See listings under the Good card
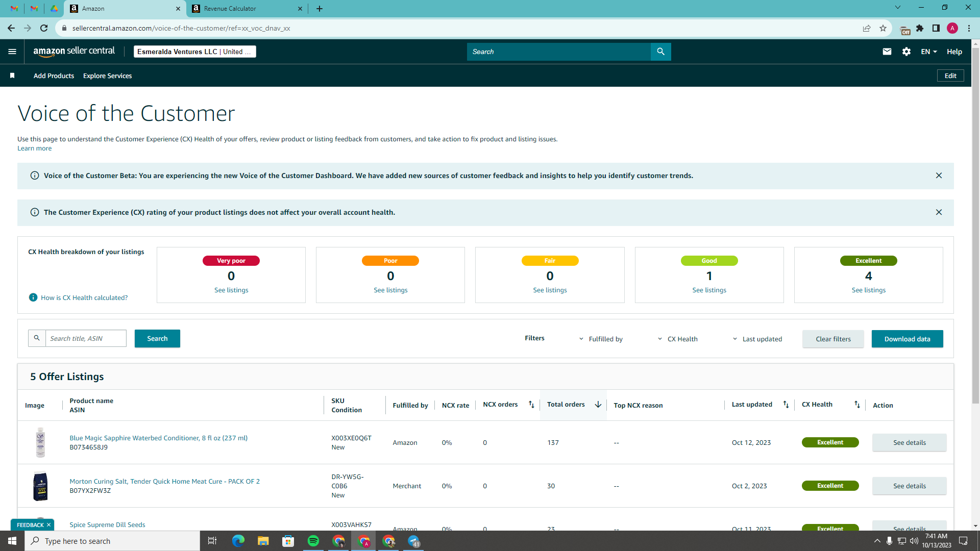Image resolution: width=980 pixels, height=551 pixels. (x=709, y=290)
